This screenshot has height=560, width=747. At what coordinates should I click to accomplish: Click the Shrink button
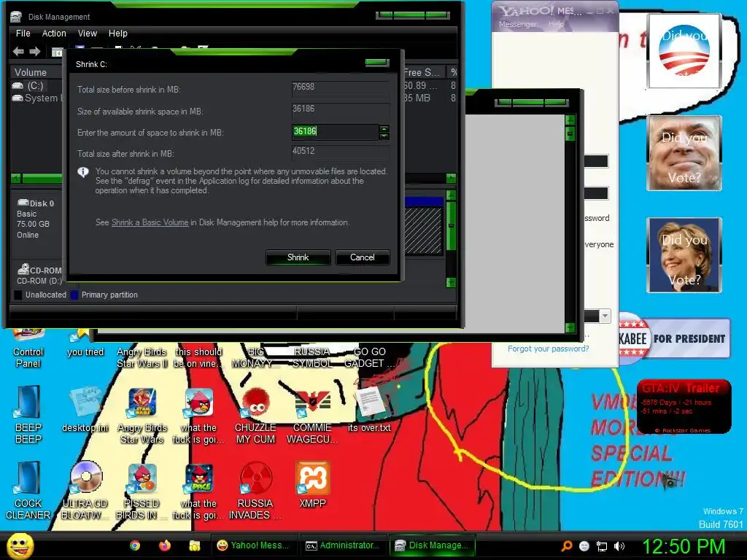(298, 257)
